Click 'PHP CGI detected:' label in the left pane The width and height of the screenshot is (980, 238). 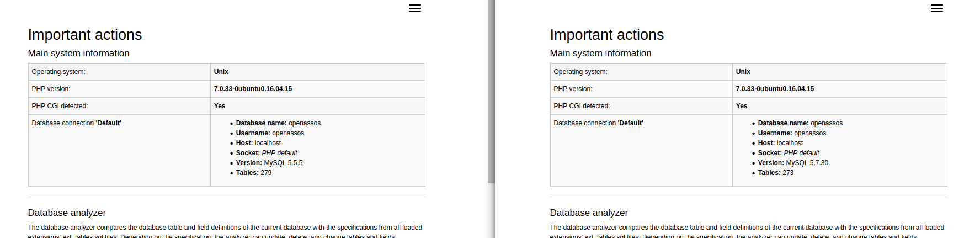coord(60,106)
